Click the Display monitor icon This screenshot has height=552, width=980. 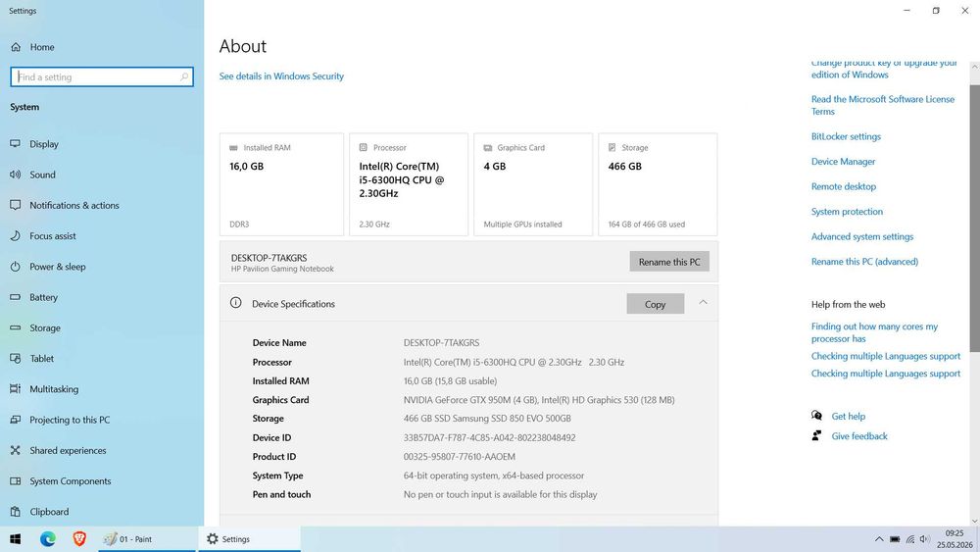pyautogui.click(x=16, y=144)
